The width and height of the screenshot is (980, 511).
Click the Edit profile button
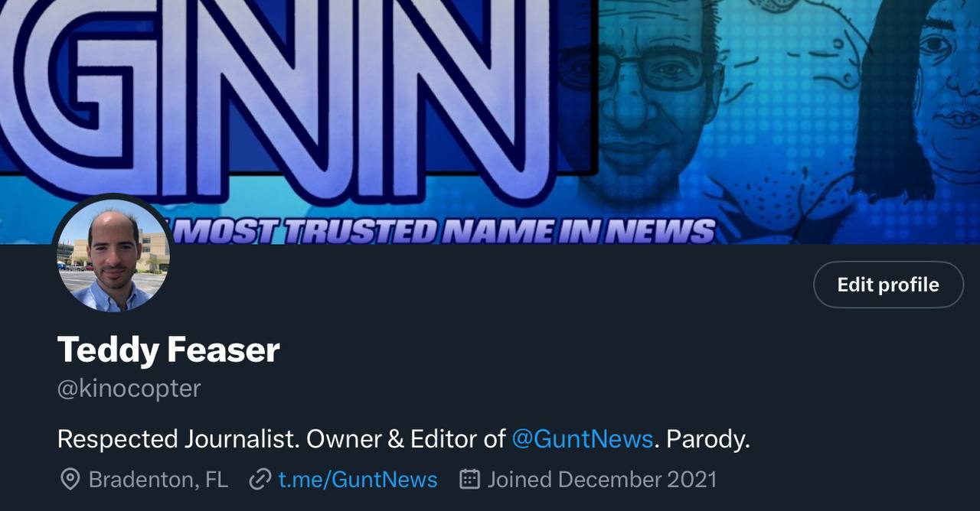coord(888,285)
